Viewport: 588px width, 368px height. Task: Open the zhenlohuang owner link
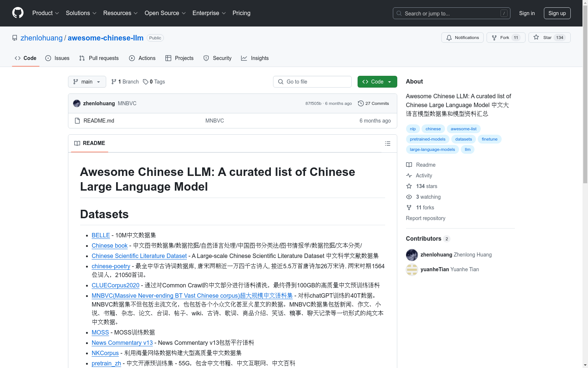(42, 38)
